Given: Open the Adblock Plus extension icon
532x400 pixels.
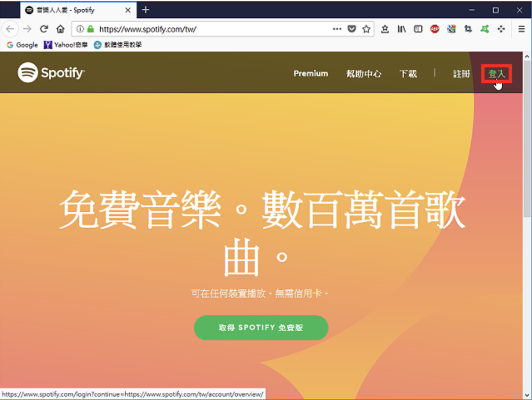Looking at the screenshot, I should click(435, 29).
